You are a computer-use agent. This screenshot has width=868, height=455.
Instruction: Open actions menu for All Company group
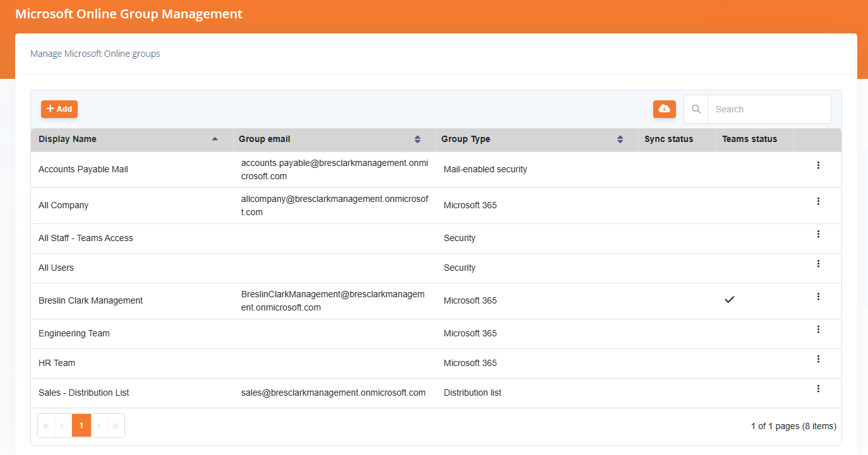[x=818, y=201]
